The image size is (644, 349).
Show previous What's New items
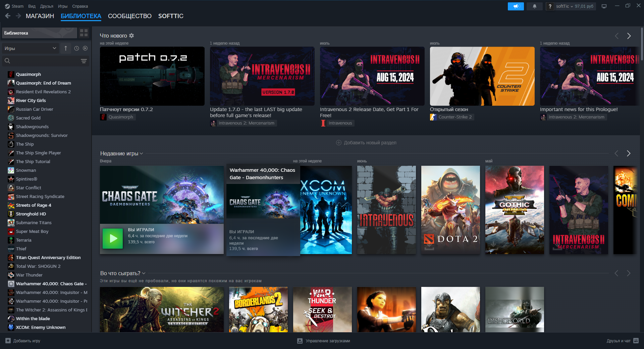pyautogui.click(x=616, y=36)
